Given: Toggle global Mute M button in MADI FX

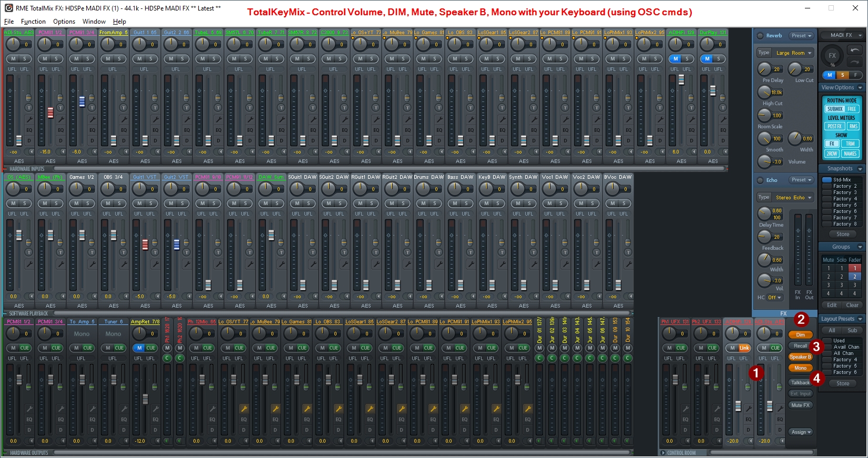Looking at the screenshot, I should tap(830, 75).
